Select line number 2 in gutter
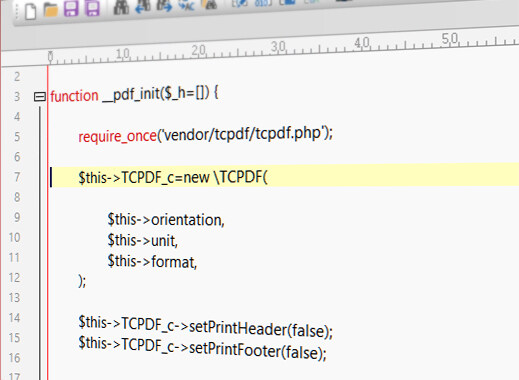The width and height of the screenshot is (519, 380). click(x=17, y=77)
